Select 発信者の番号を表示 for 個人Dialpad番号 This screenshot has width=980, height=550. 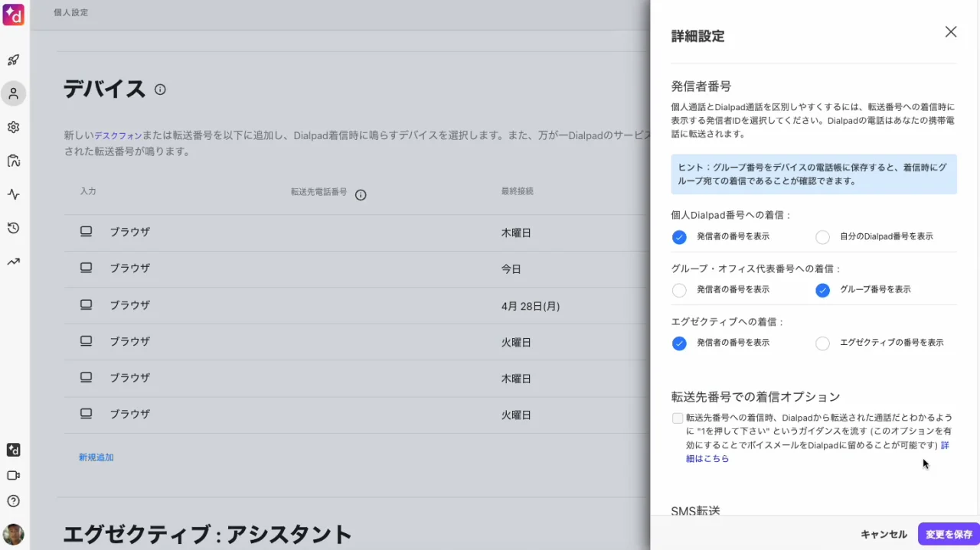tap(679, 237)
